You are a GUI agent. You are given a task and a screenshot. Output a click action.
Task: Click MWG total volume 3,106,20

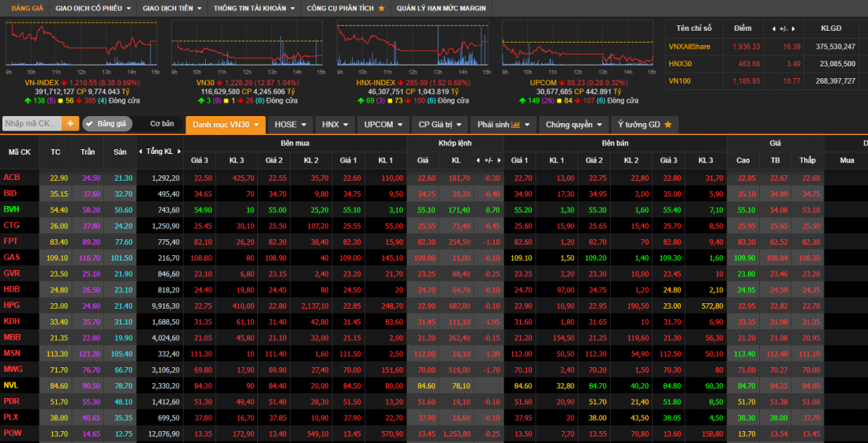(x=166, y=370)
